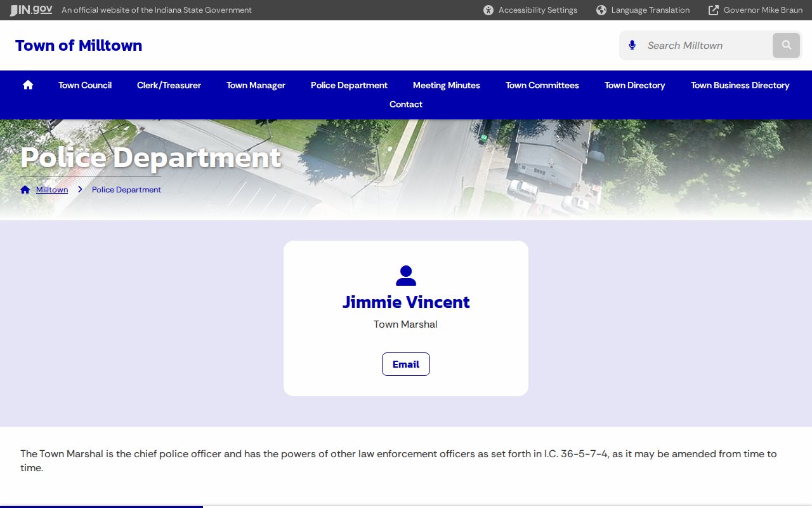Click the Town Marshal title text
The height and width of the screenshot is (508, 812).
[x=406, y=324]
